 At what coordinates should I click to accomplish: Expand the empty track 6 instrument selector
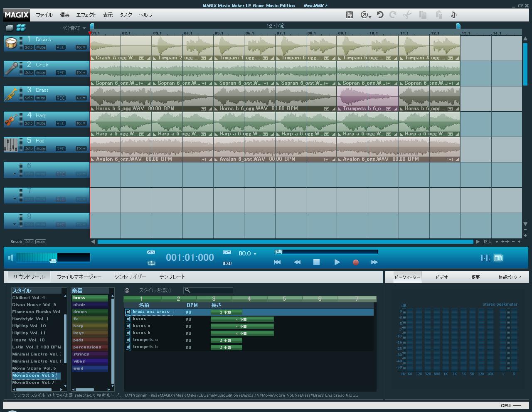click(x=15, y=174)
